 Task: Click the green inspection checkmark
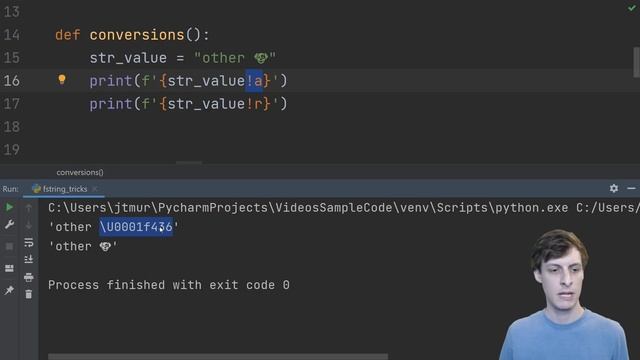(631, 8)
